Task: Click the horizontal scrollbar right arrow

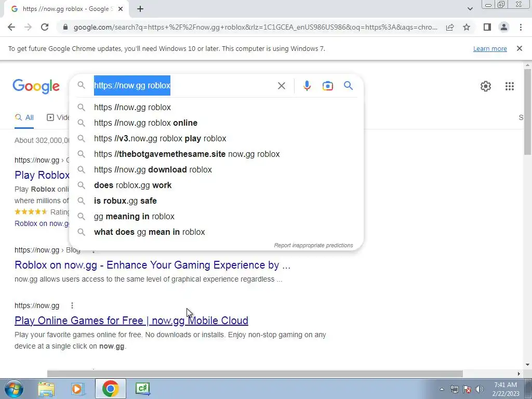Action: (519, 374)
